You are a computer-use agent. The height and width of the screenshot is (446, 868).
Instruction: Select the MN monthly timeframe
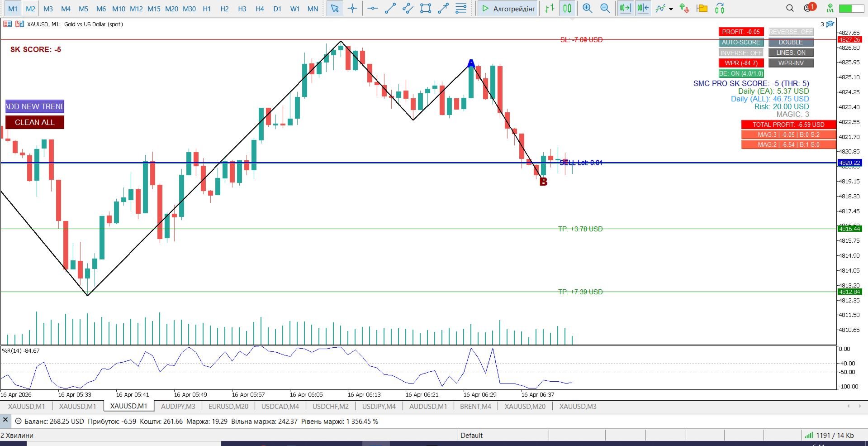pos(313,9)
